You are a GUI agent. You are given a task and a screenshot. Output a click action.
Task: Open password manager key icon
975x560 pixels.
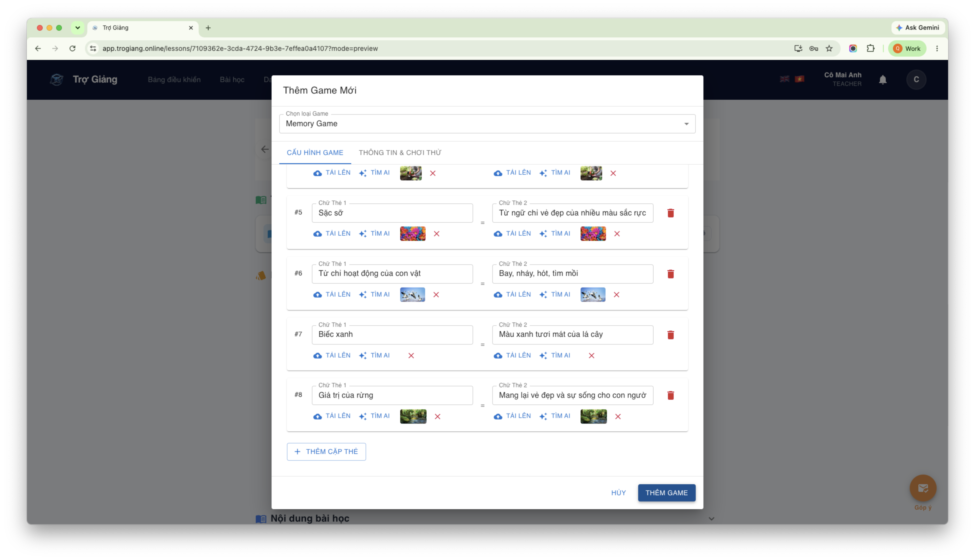click(814, 48)
